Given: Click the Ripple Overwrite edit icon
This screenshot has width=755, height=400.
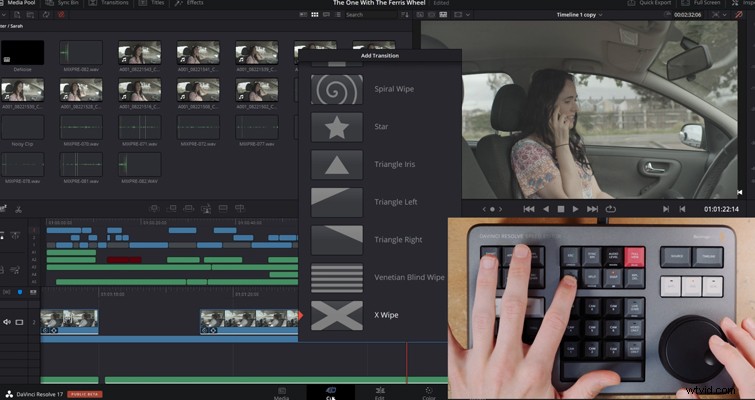Looking at the screenshot, I should [x=189, y=208].
